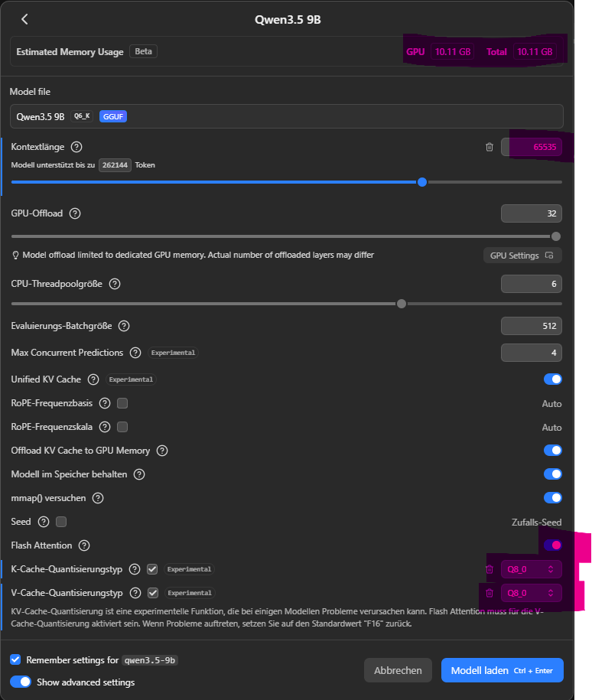This screenshot has width=592, height=700.
Task: Toggle Offload KV Cache to GPU Memory
Action: [x=553, y=450]
